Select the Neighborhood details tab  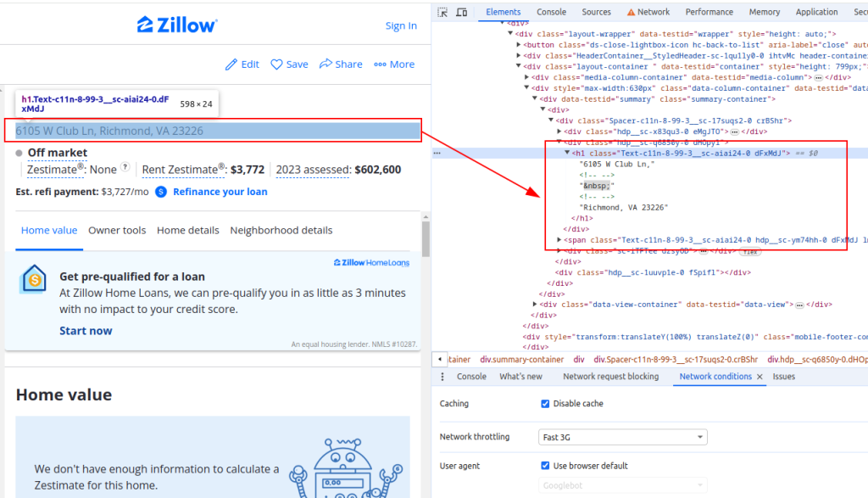[x=281, y=231]
